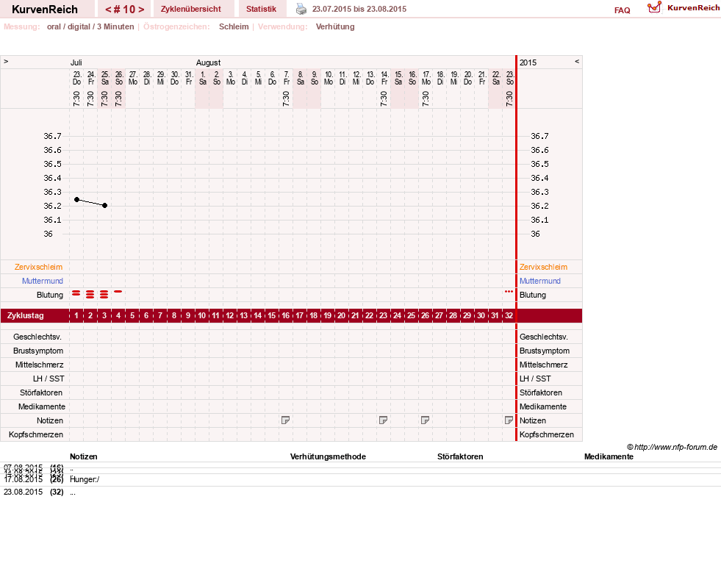Click the 'Hunger:/' note text
The height and width of the screenshot is (588, 721).
(85, 479)
